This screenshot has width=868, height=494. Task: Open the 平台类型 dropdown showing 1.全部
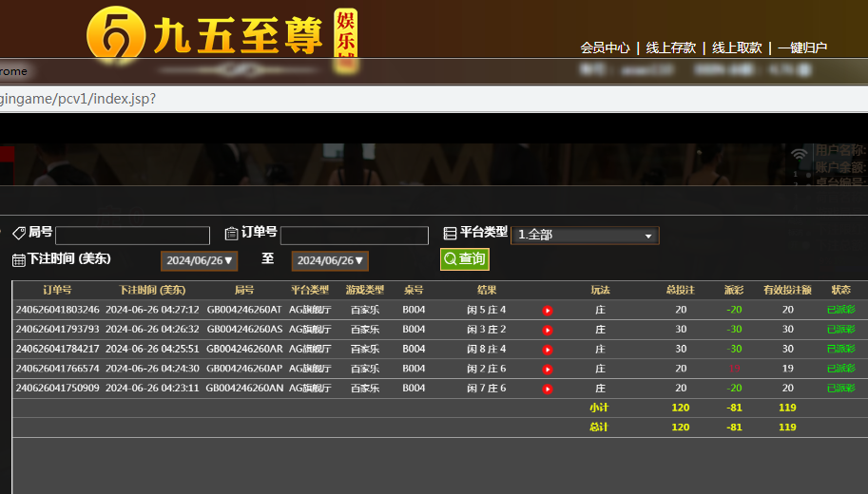pyautogui.click(x=585, y=236)
